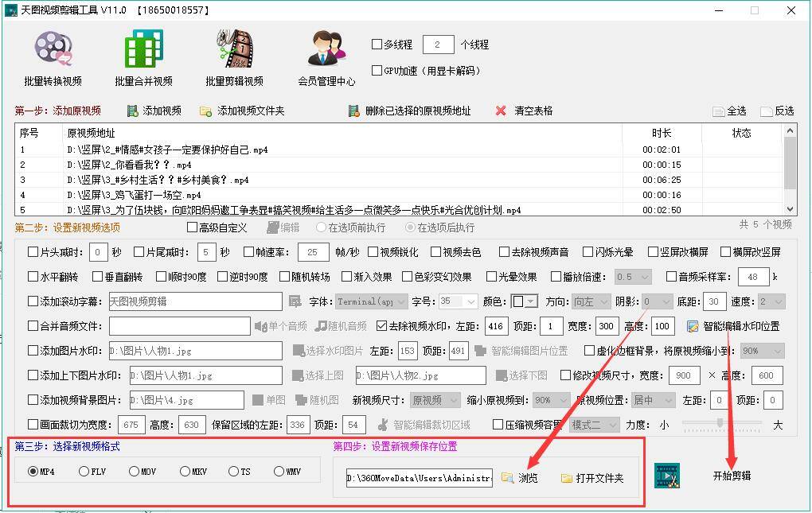Image resolution: width=812 pixels, height=513 pixels.
Task: Open the 字号 35 size dropdown
Action: 458,301
